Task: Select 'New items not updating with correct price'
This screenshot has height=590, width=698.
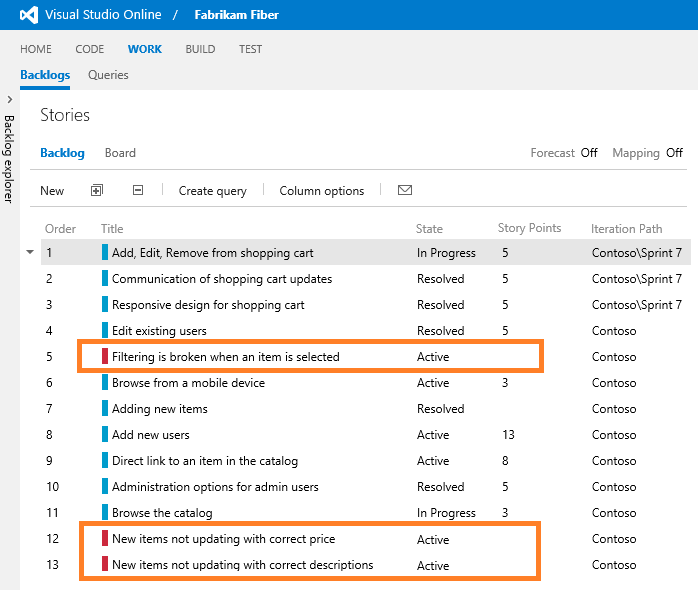Action: [366, 539]
